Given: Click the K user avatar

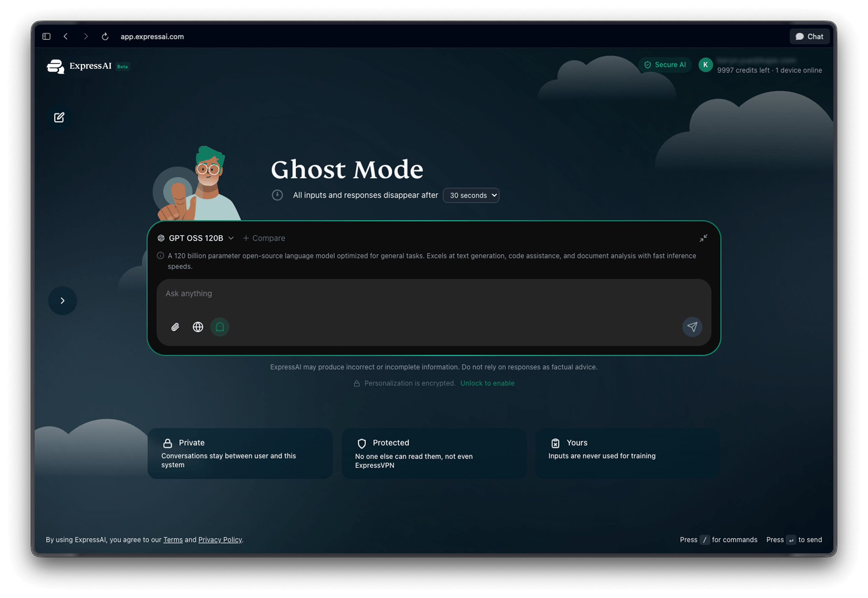Looking at the screenshot, I should [x=705, y=65].
